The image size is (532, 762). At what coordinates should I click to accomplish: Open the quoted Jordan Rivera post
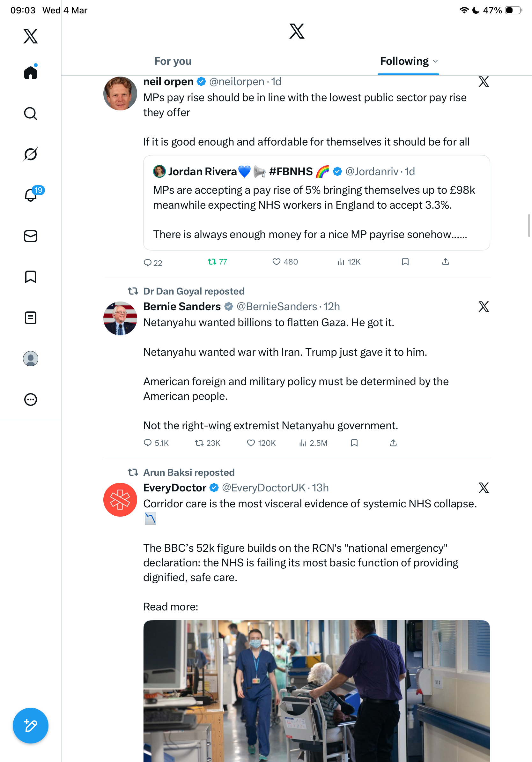click(x=316, y=203)
